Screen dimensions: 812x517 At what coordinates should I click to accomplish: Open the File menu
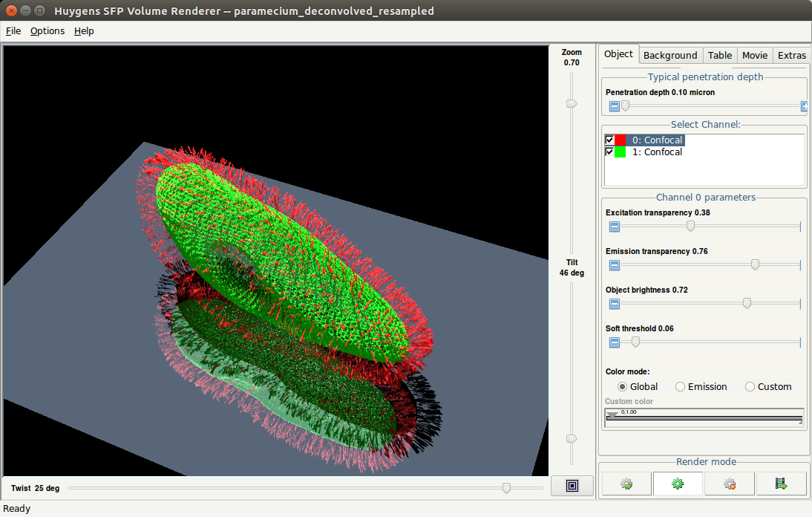click(13, 30)
